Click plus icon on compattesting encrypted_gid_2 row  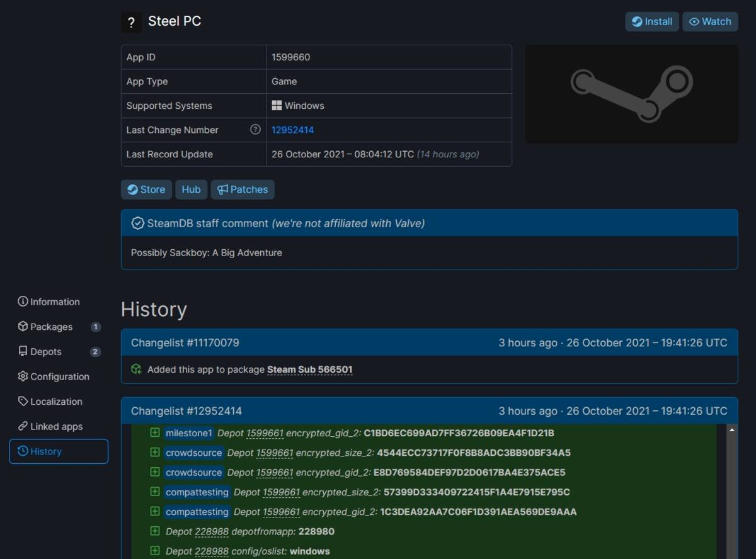(x=154, y=511)
